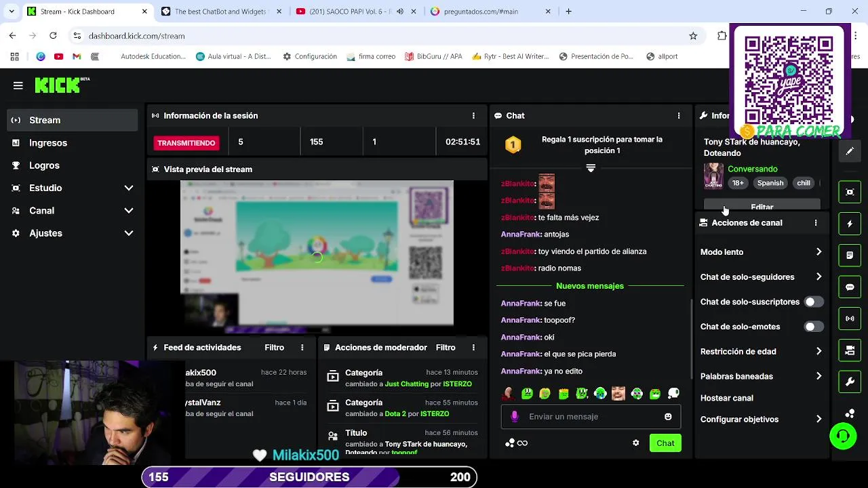
Task: Click the gold number 1 gift badge
Action: click(x=513, y=144)
